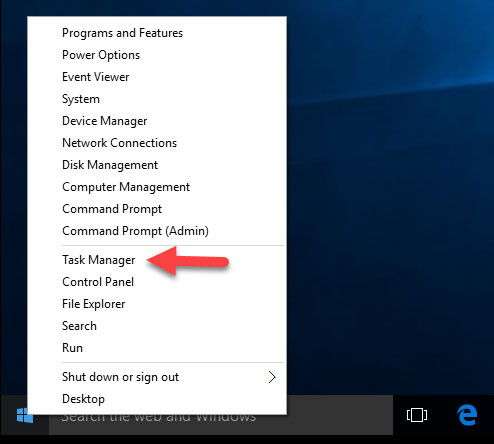The height and width of the screenshot is (444, 494).
Task: Open Task Manager from the menu
Action: point(99,260)
